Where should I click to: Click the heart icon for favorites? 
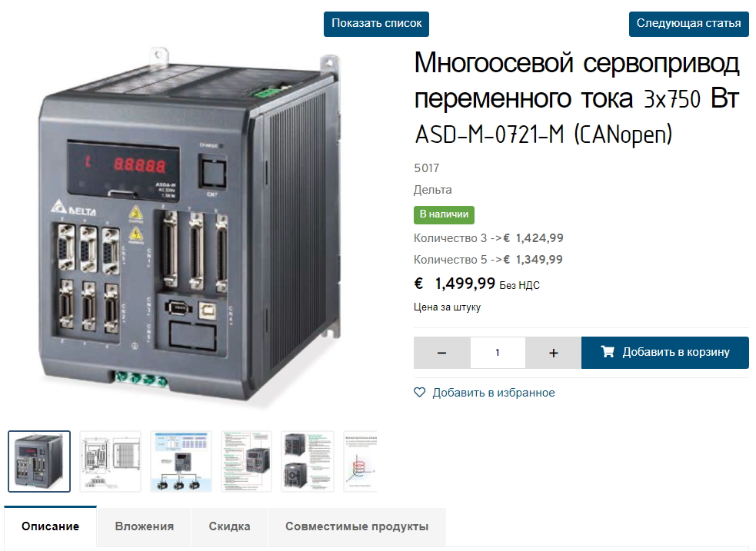419,393
